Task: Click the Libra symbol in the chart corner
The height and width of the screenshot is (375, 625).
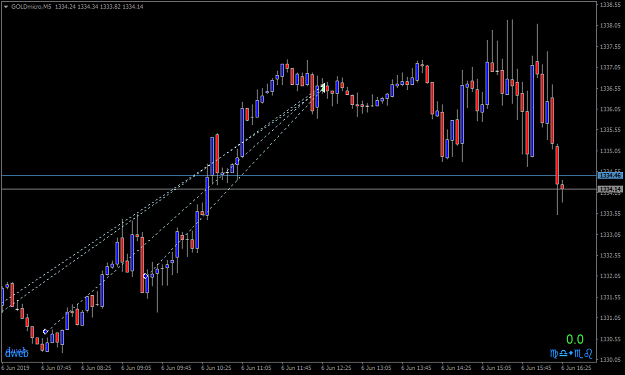Action: (564, 353)
